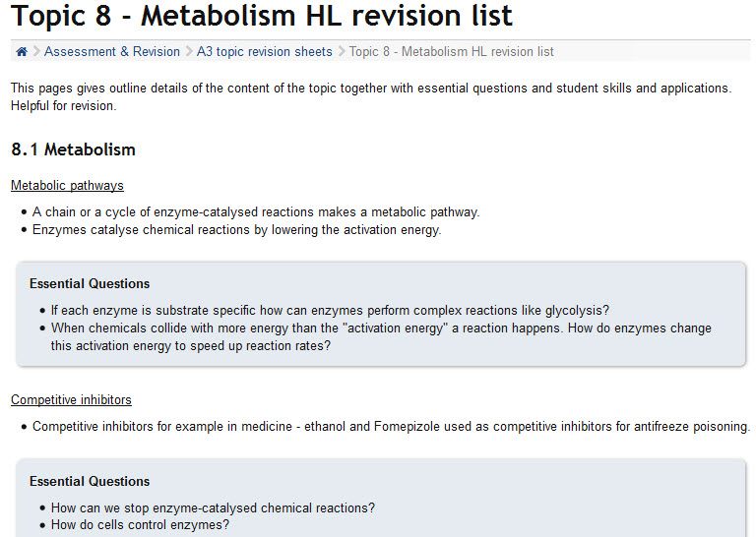Image resolution: width=756 pixels, height=537 pixels.
Task: Click the bullet about enzyme-catalysed reaction chains
Action: click(256, 211)
